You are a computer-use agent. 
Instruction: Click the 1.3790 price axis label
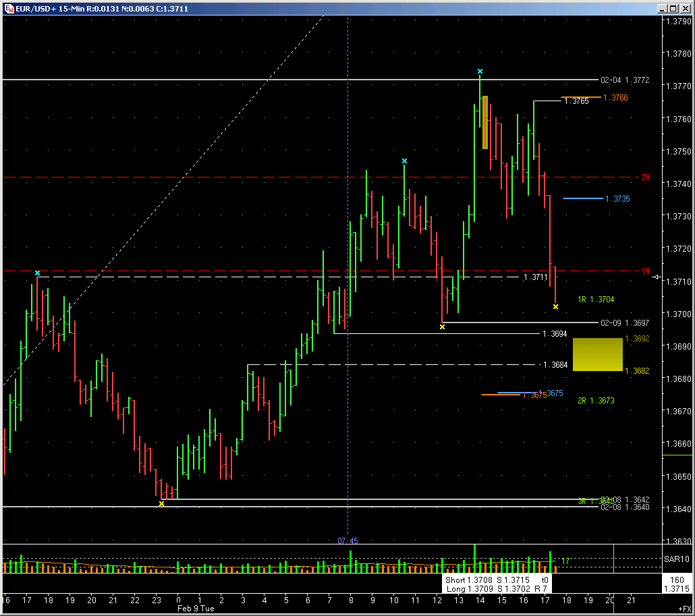pyautogui.click(x=679, y=22)
